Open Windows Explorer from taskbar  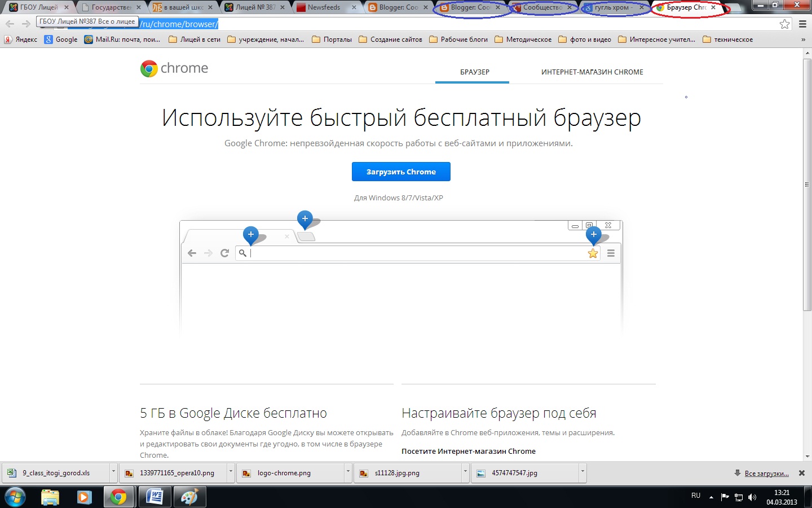point(50,497)
